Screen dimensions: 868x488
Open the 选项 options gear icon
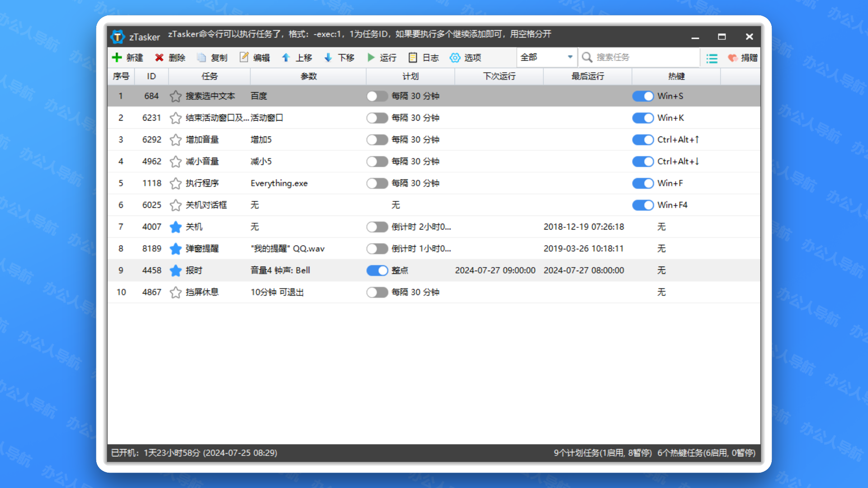(455, 57)
